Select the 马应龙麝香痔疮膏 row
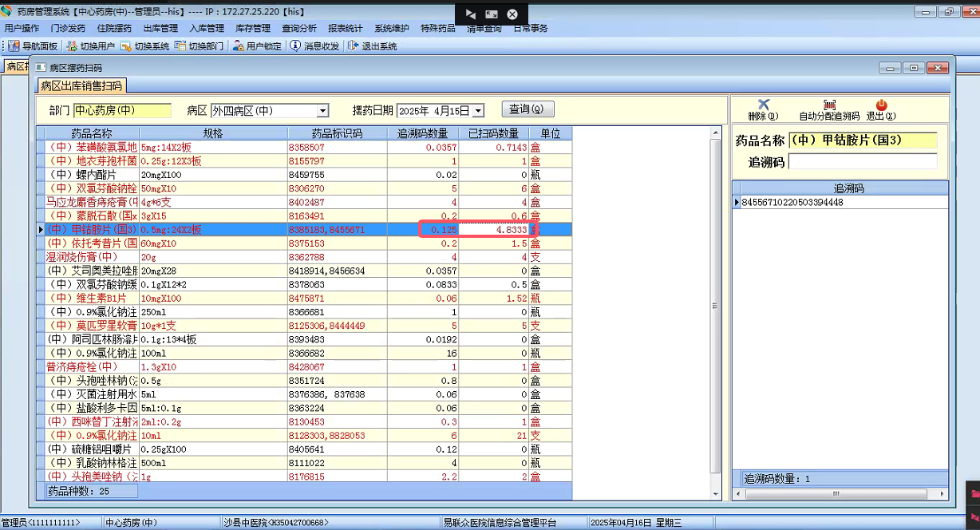980x530 pixels. click(x=304, y=203)
